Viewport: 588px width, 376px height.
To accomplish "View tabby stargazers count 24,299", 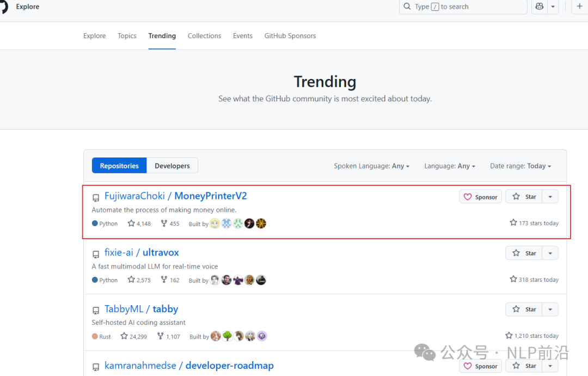I will coord(133,337).
